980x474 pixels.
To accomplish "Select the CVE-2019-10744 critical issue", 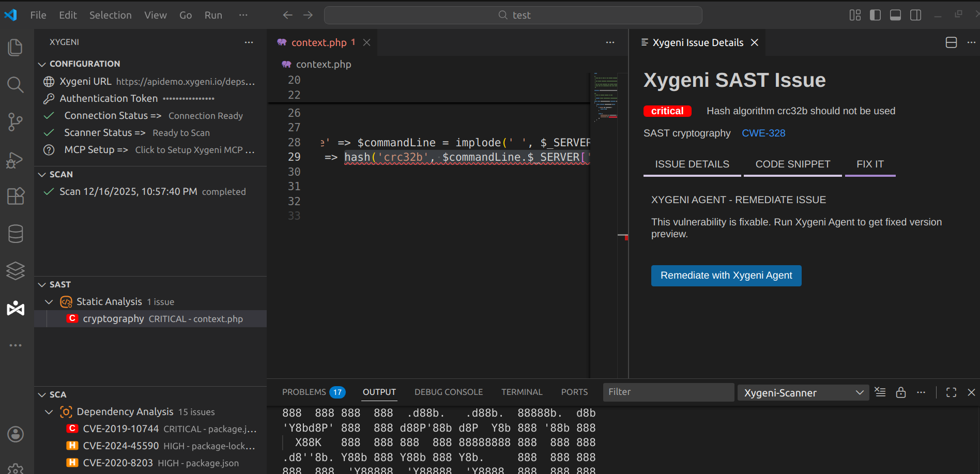I will 121,429.
